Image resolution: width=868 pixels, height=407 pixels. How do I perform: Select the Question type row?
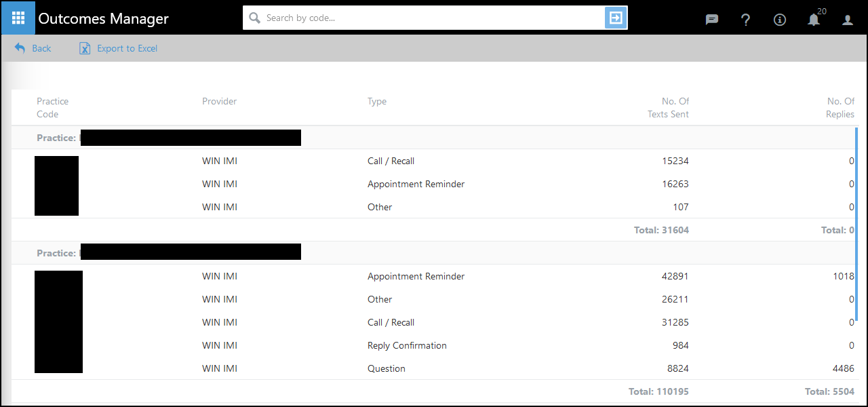coord(387,369)
